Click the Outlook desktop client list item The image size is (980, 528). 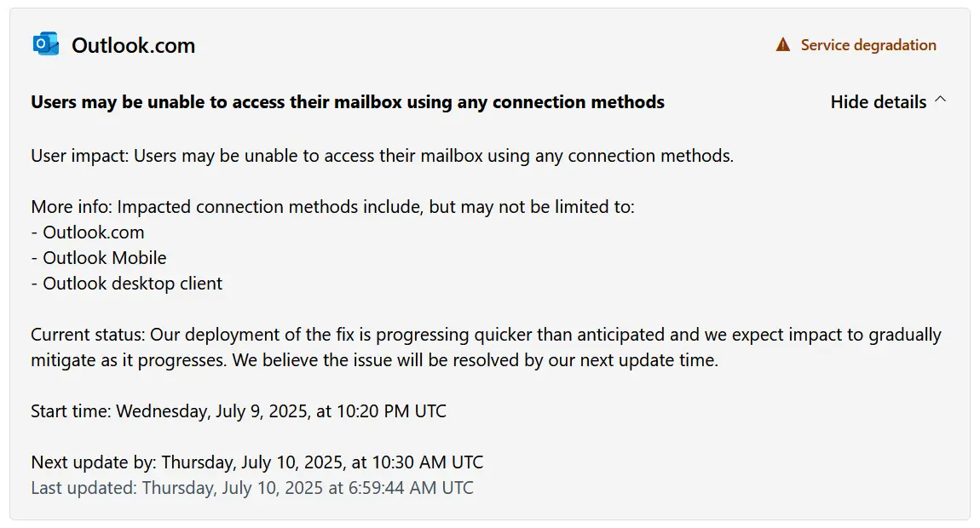point(126,284)
